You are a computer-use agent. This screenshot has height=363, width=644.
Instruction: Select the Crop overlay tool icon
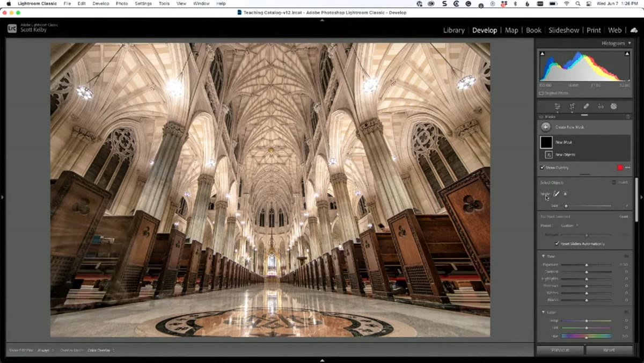click(572, 106)
